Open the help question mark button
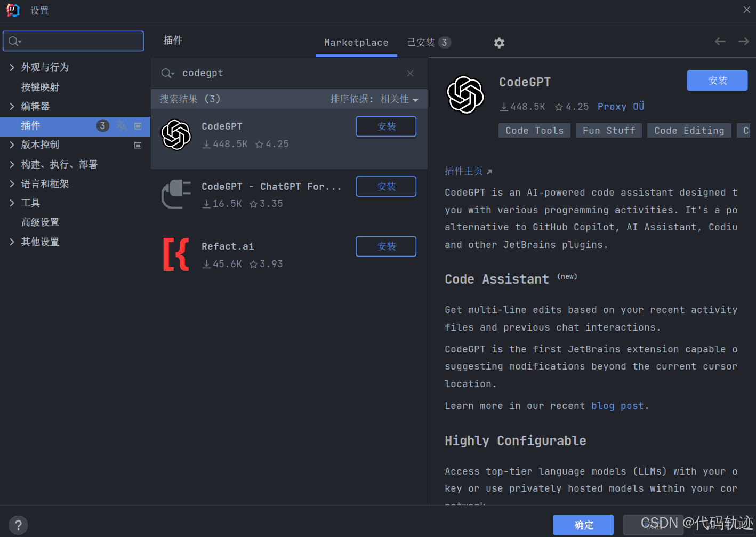Image resolution: width=756 pixels, height=537 pixels. 18,525
